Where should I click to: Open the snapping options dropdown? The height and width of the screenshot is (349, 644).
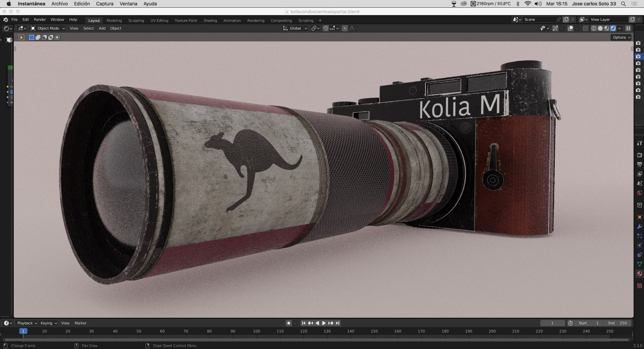pos(334,28)
